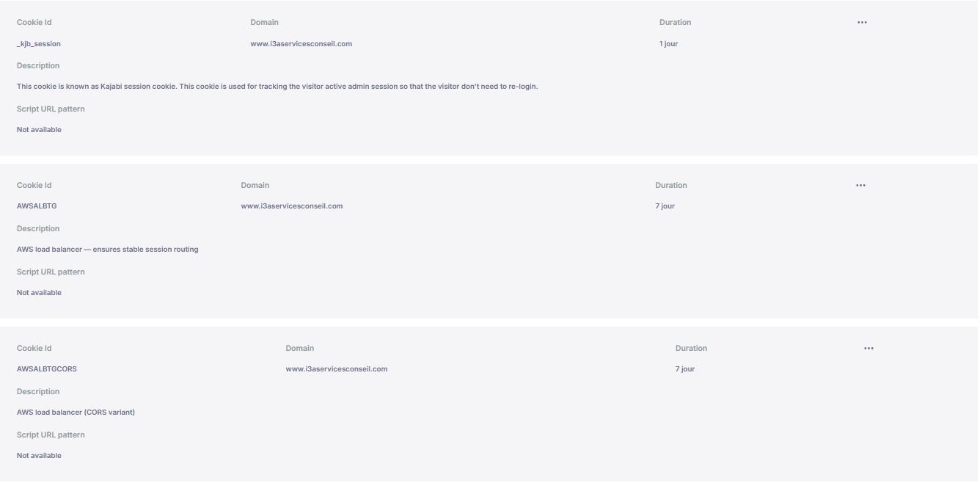This screenshot has height=483, width=980.
Task: Click the 7 jour duration of AWSALBTG
Action: (665, 206)
